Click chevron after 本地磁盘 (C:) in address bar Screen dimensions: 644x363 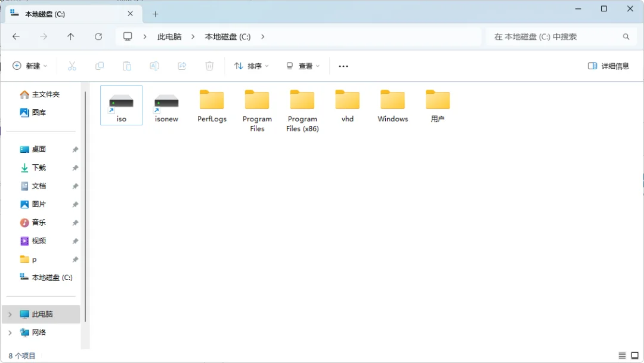pos(263,36)
